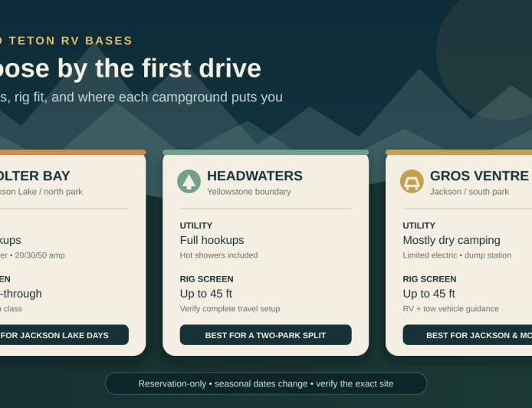
Task: Click 'Up to 45 ft' in Headwaters card
Action: 206,294
